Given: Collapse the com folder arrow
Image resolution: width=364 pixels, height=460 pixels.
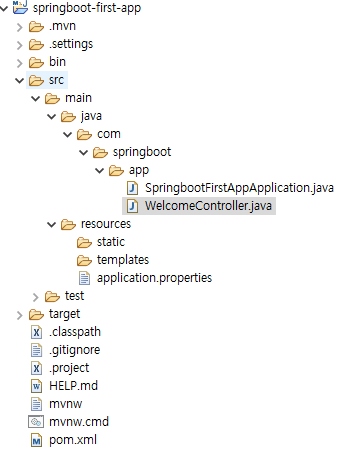Looking at the screenshot, I should [68, 134].
